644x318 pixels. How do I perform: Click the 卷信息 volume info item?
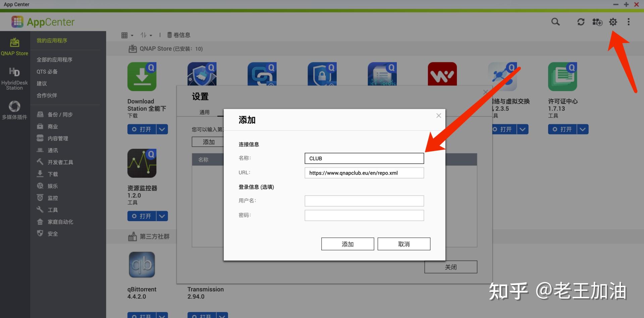click(179, 35)
